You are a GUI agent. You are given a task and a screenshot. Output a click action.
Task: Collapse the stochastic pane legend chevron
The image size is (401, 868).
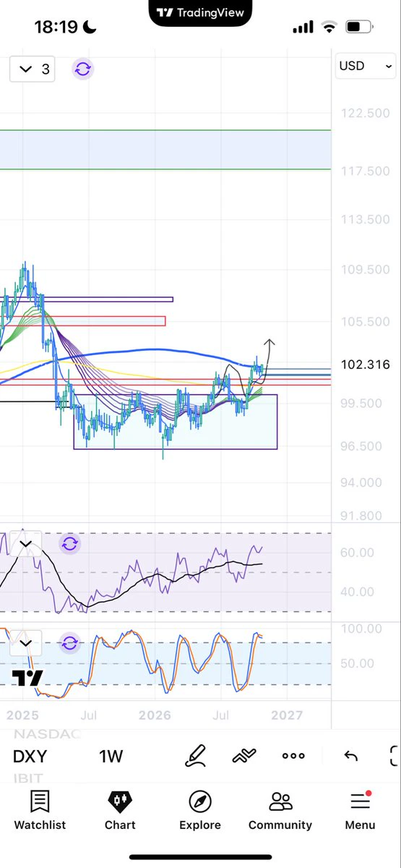(x=26, y=642)
